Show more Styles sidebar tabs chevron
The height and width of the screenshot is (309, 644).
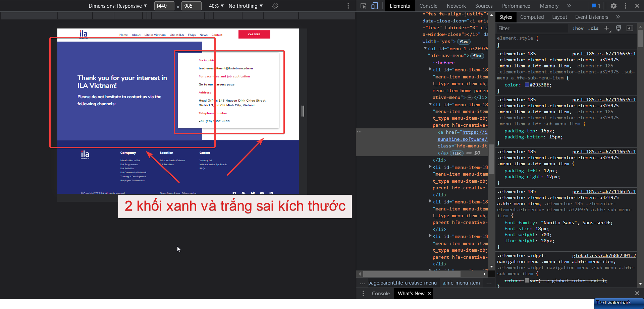coord(618,17)
